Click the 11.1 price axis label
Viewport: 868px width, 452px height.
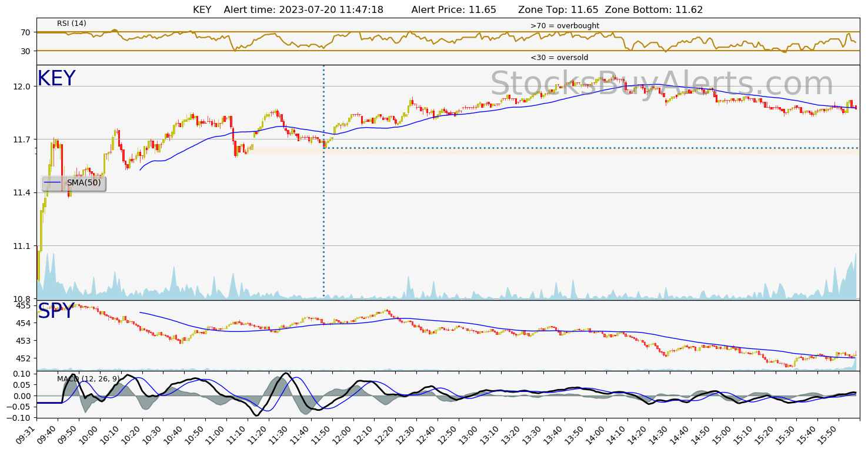(x=23, y=246)
